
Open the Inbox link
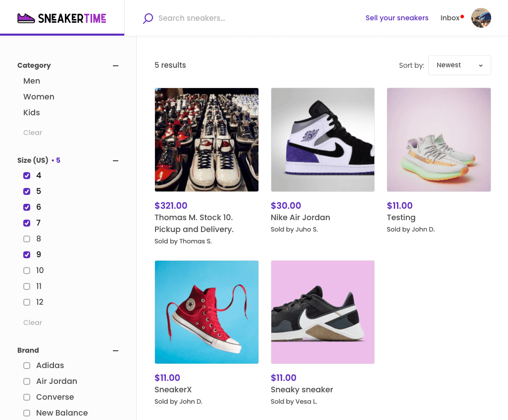pyautogui.click(x=450, y=18)
